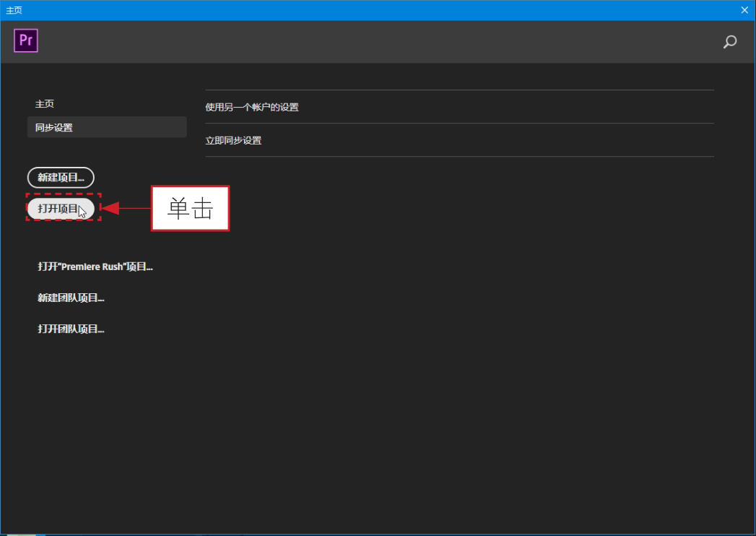
Task: Open the search magnifier icon
Action: click(x=729, y=42)
